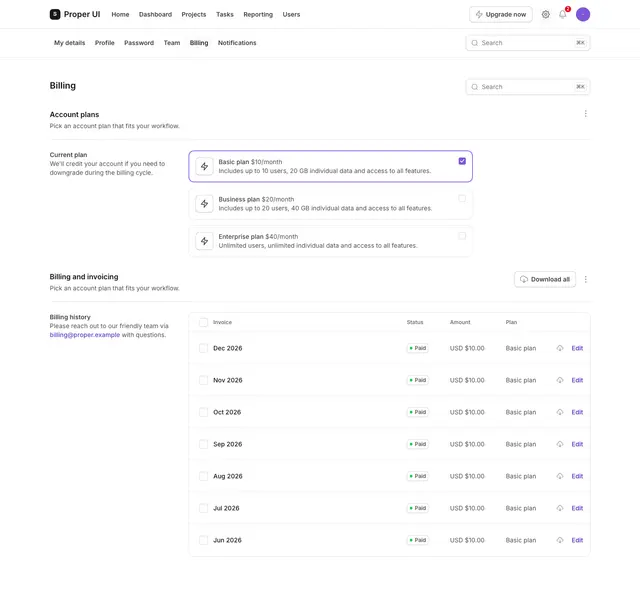The height and width of the screenshot is (599, 640).
Task: Click the purple user avatar
Action: tap(583, 14)
